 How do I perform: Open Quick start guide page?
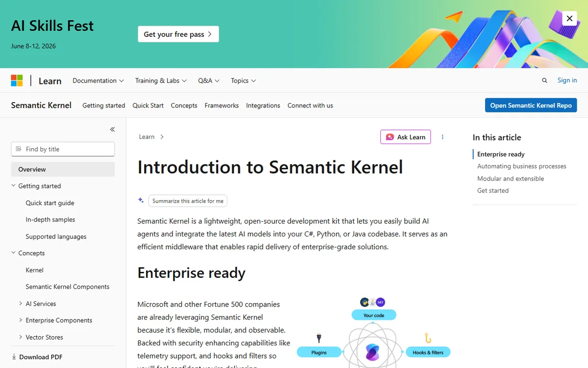pos(50,203)
